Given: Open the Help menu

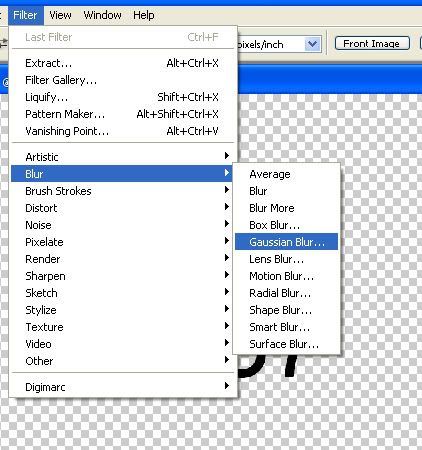Looking at the screenshot, I should coord(144,15).
